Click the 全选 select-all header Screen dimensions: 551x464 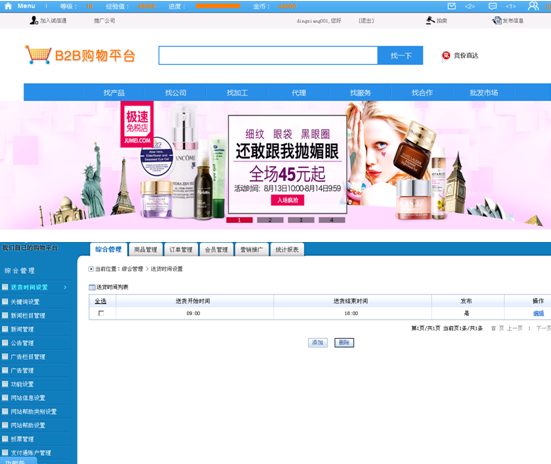coord(101,301)
